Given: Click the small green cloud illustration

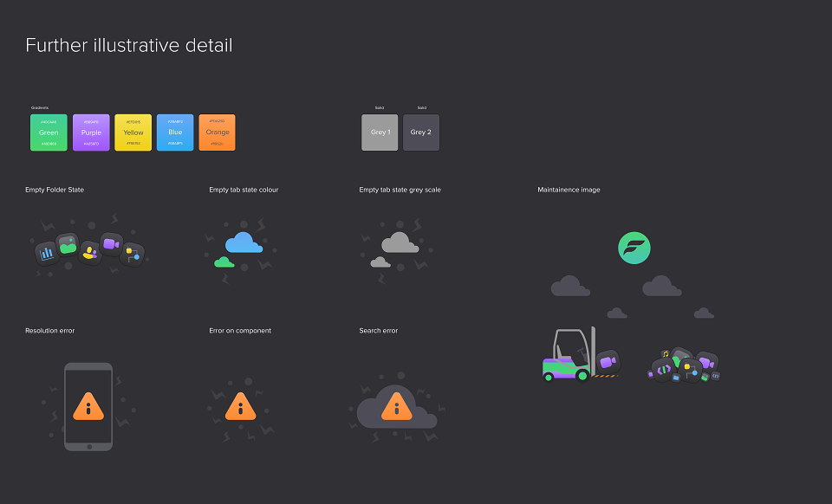Looking at the screenshot, I should 224,262.
